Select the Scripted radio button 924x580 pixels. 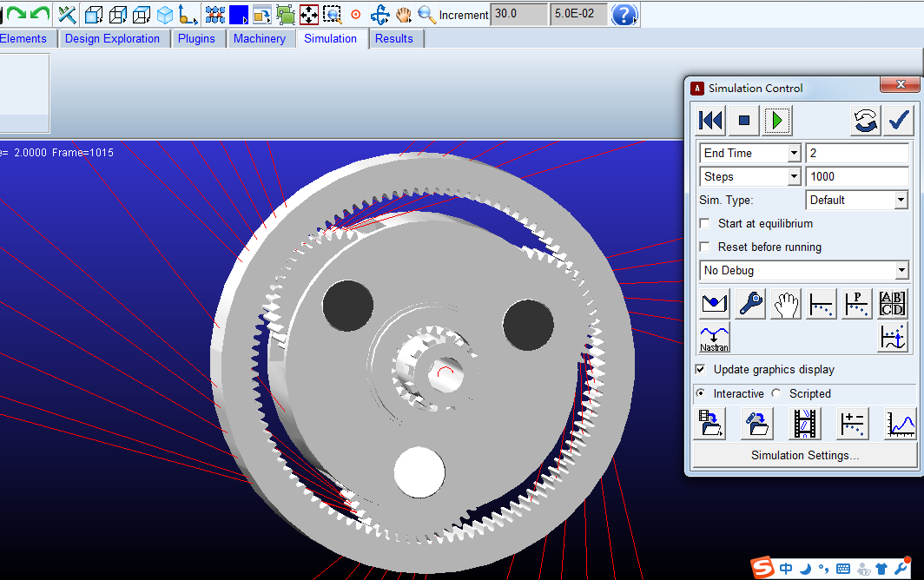click(x=776, y=394)
